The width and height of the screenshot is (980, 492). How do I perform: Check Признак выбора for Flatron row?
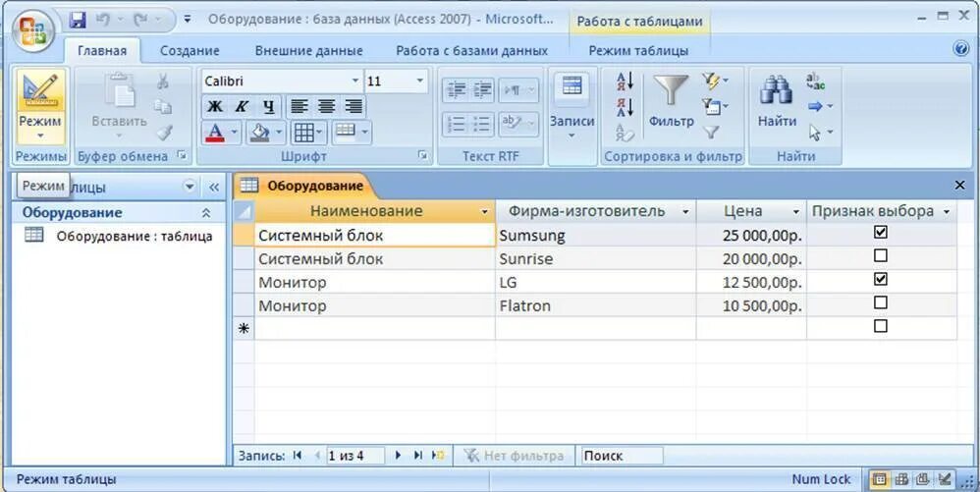point(880,302)
